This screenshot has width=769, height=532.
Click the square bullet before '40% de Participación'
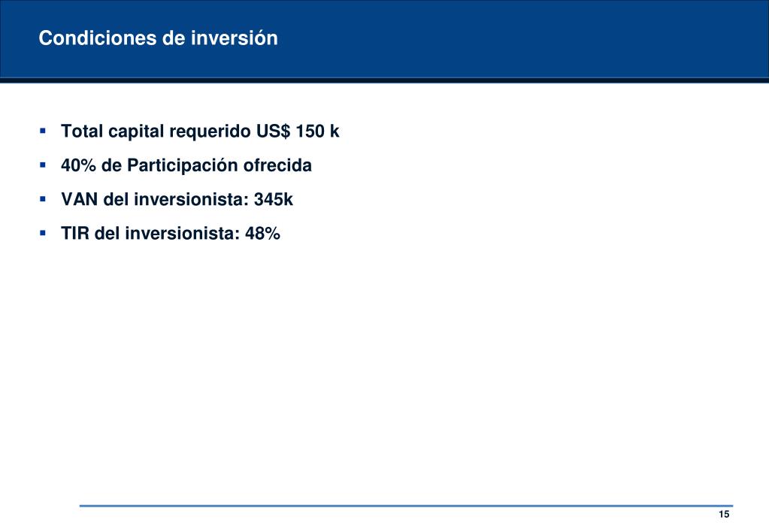click(x=43, y=166)
